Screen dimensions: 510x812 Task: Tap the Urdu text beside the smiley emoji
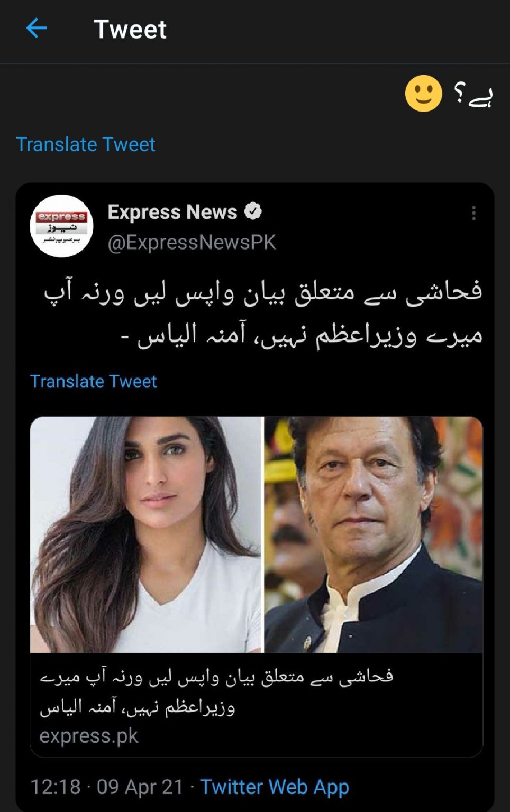(x=473, y=95)
